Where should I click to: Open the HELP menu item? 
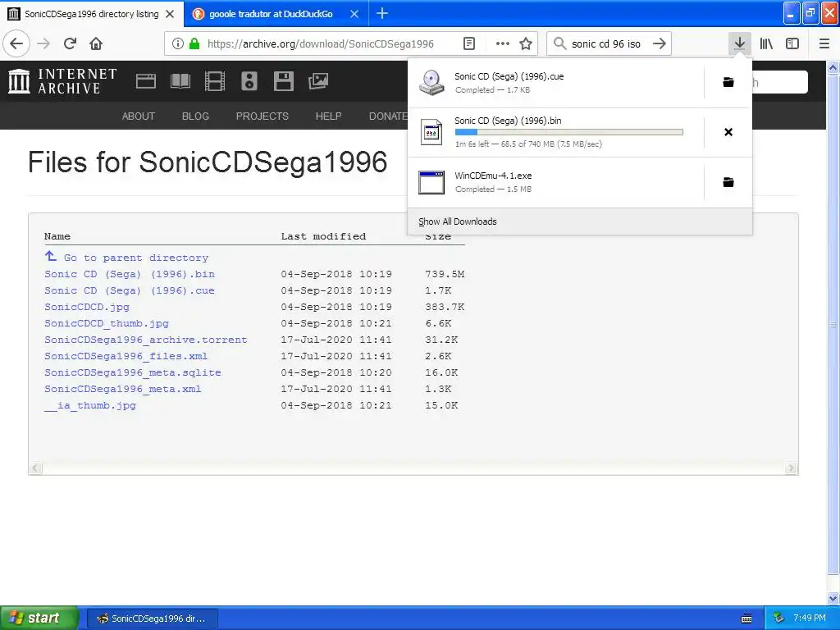point(328,116)
